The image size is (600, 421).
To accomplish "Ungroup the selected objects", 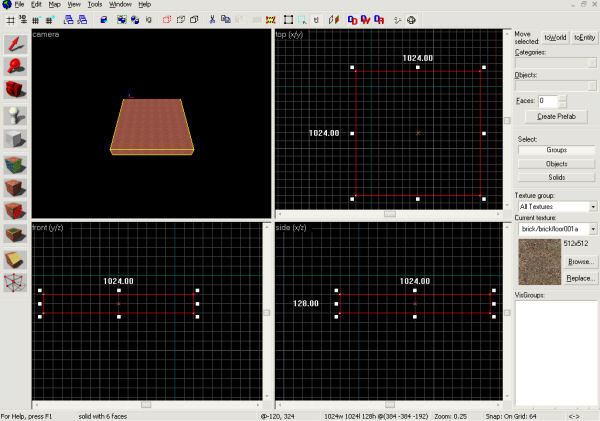I will pyautogui.click(x=135, y=20).
